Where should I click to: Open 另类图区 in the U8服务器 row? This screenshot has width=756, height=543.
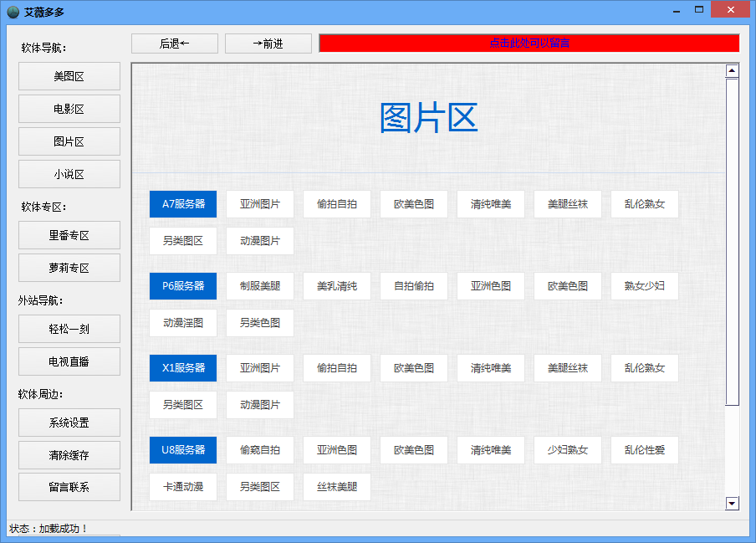(260, 487)
